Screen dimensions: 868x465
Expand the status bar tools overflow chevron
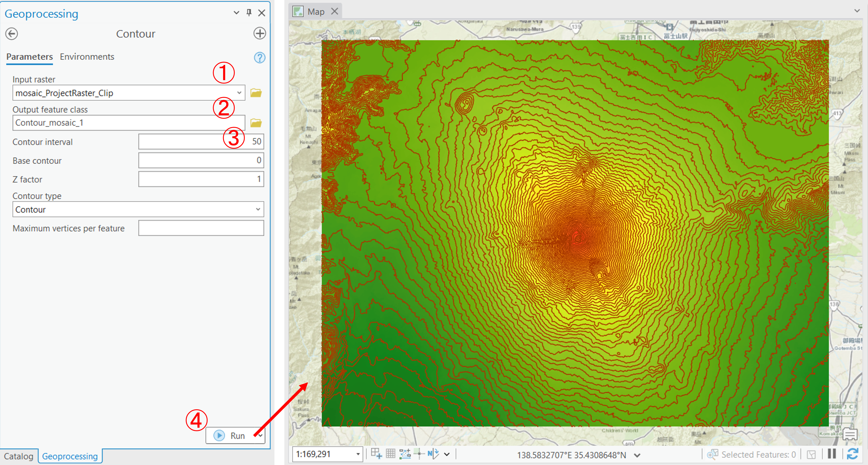(x=447, y=454)
